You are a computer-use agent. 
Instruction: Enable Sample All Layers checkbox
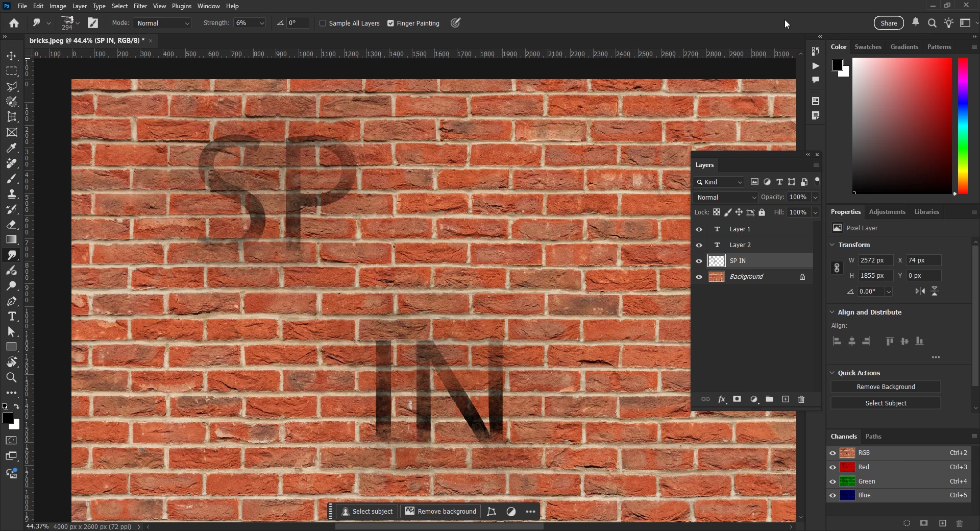(323, 23)
